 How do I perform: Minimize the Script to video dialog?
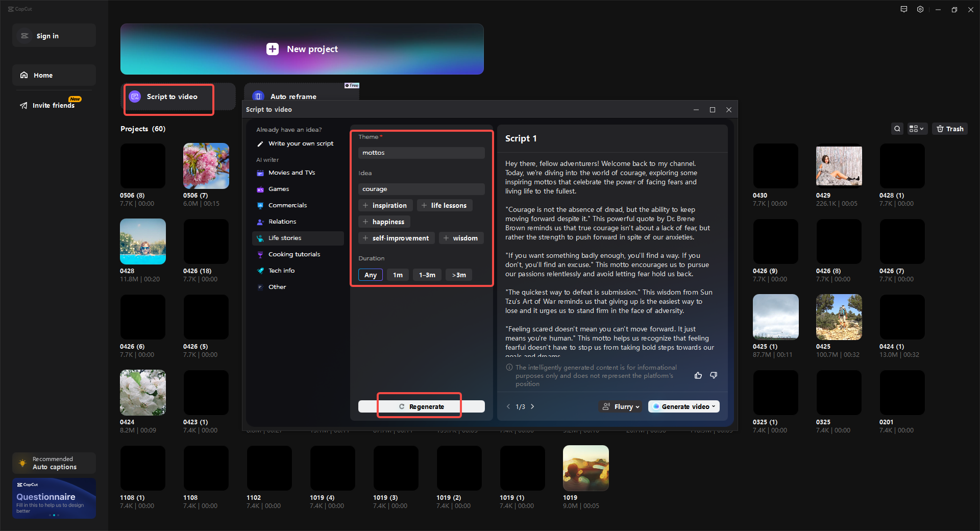696,110
